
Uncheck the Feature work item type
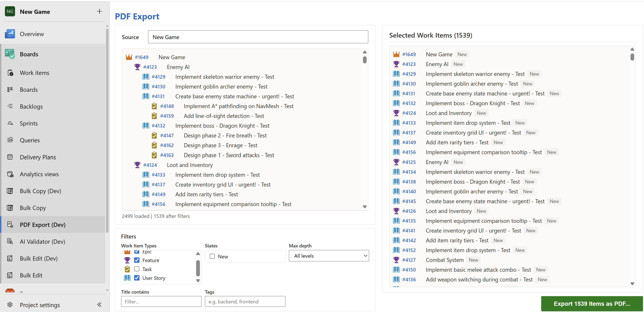pyautogui.click(x=137, y=260)
